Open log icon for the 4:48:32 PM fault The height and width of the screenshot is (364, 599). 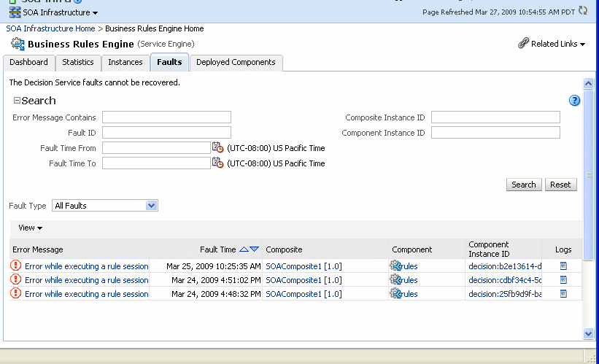tap(563, 294)
